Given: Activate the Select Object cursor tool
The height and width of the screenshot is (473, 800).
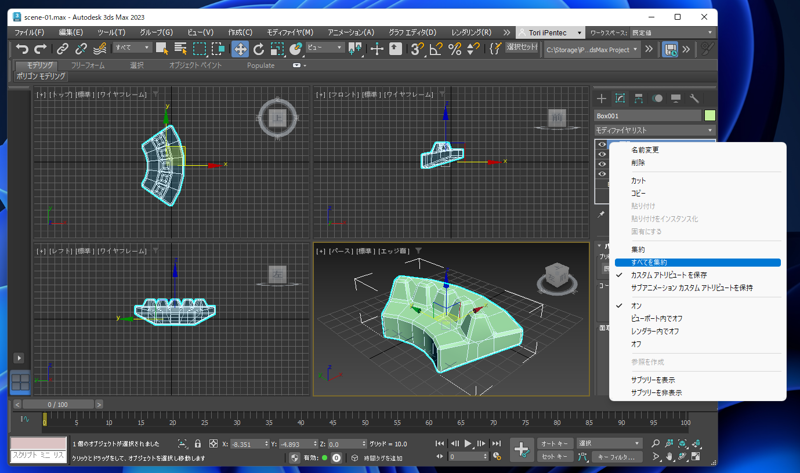Looking at the screenshot, I should coord(162,48).
